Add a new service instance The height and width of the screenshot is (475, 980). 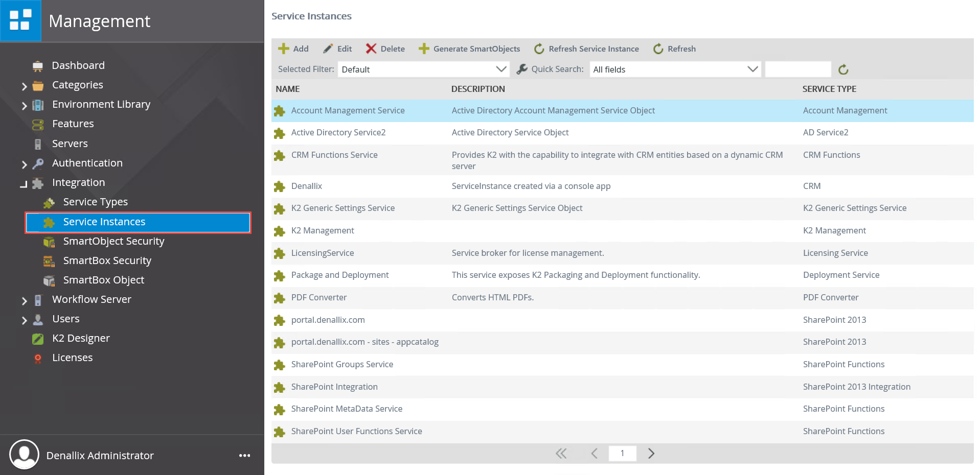coord(293,49)
